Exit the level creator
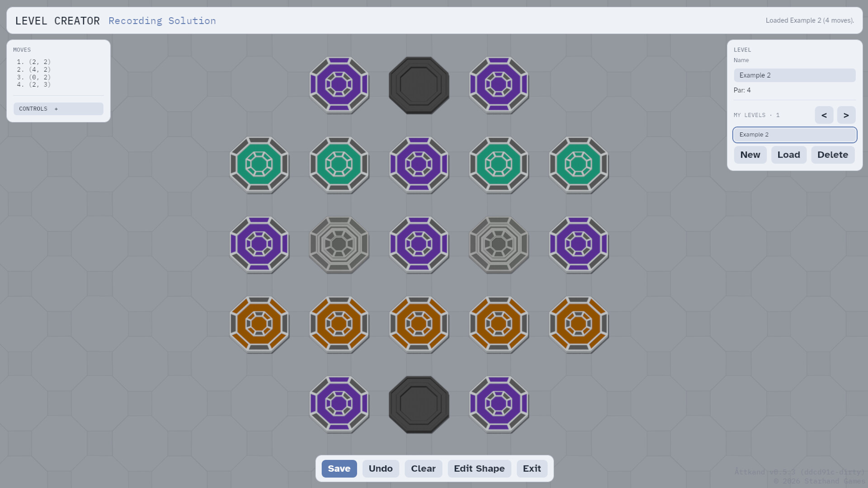The image size is (868, 488). 532,469
